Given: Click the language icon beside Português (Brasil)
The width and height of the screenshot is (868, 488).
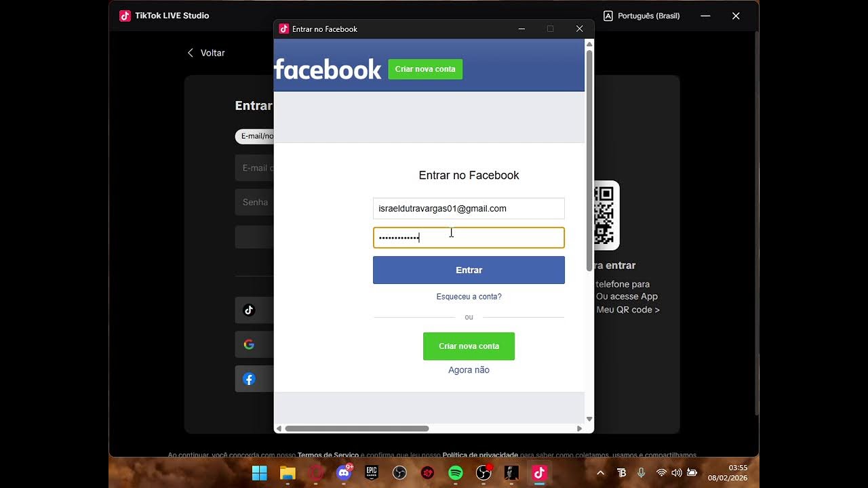Looking at the screenshot, I should coord(608,16).
